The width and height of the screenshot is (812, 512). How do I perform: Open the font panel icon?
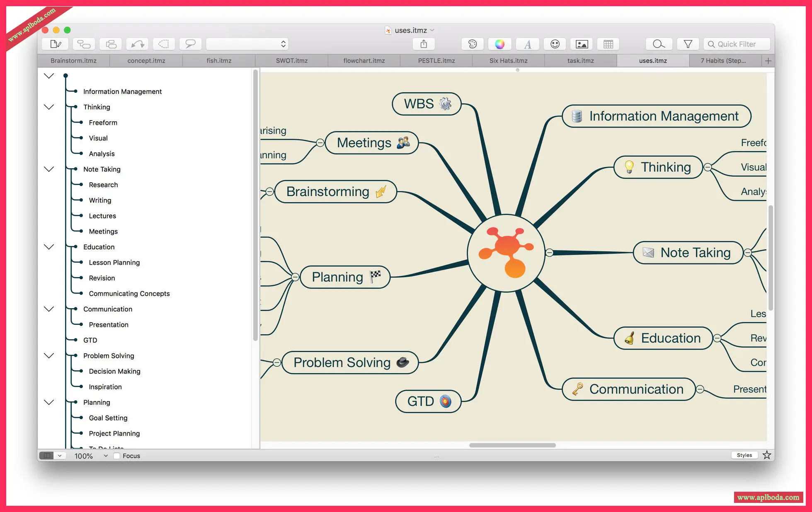click(x=528, y=44)
